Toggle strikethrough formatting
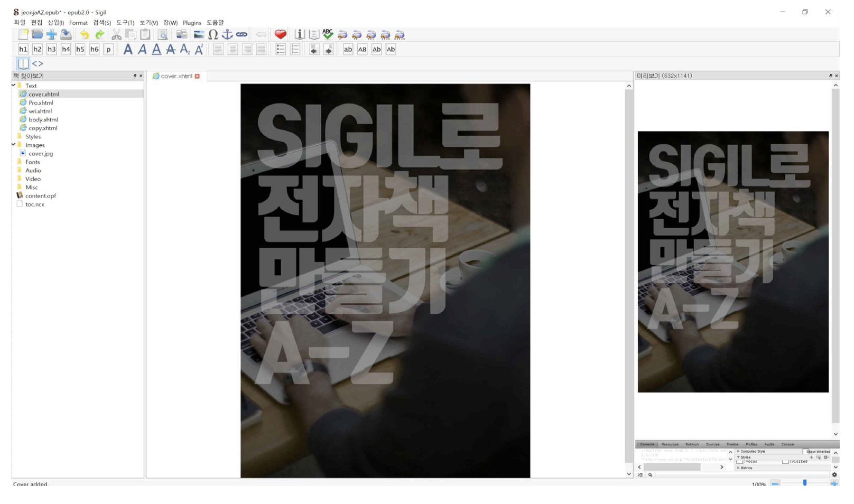The width and height of the screenshot is (854, 504). 171,49
